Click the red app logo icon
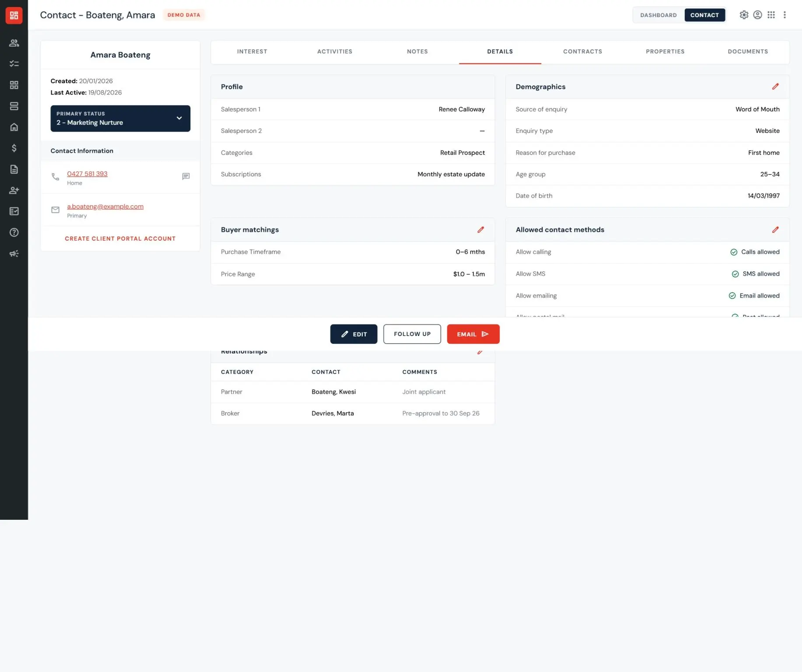Image resolution: width=802 pixels, height=672 pixels. pos(14,15)
